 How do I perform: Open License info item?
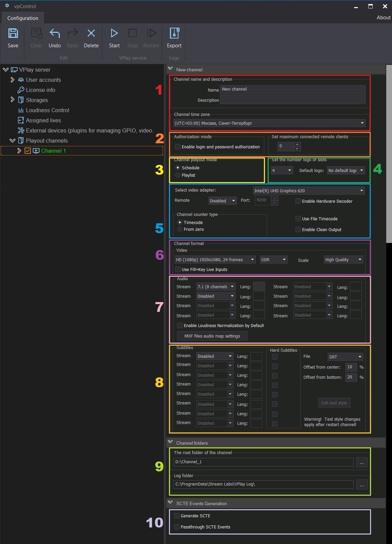click(40, 90)
